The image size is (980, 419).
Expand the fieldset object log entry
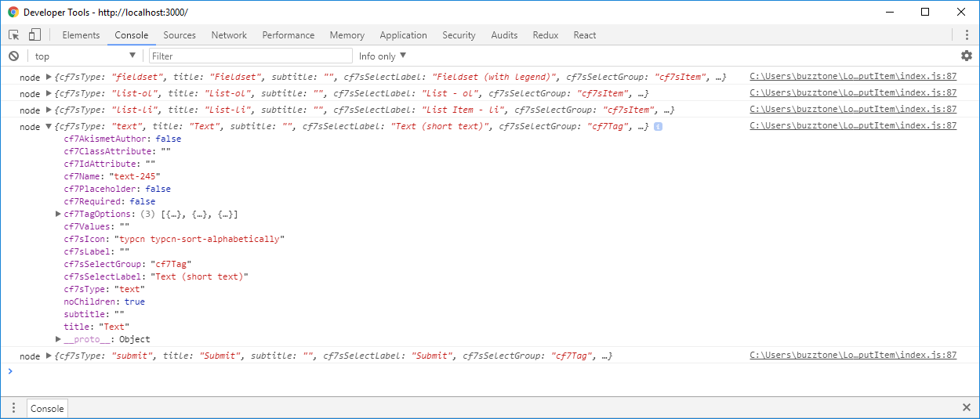pyautogui.click(x=49, y=78)
